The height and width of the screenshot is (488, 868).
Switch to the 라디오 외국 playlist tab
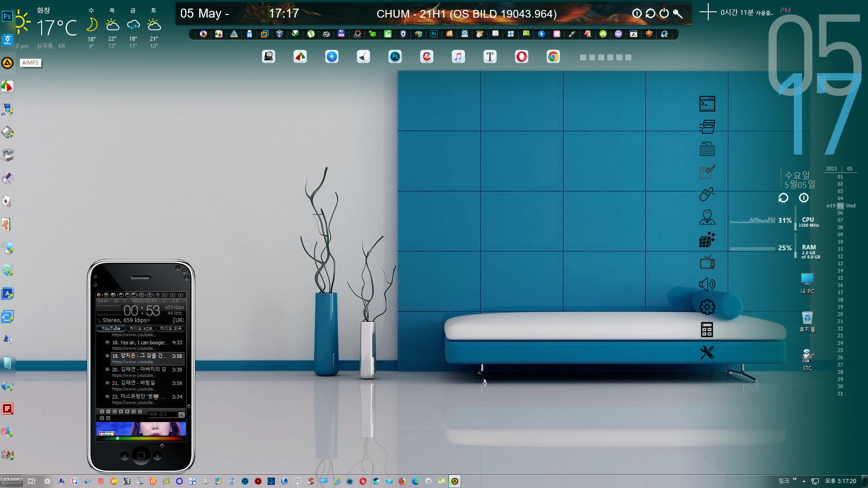coord(170,328)
